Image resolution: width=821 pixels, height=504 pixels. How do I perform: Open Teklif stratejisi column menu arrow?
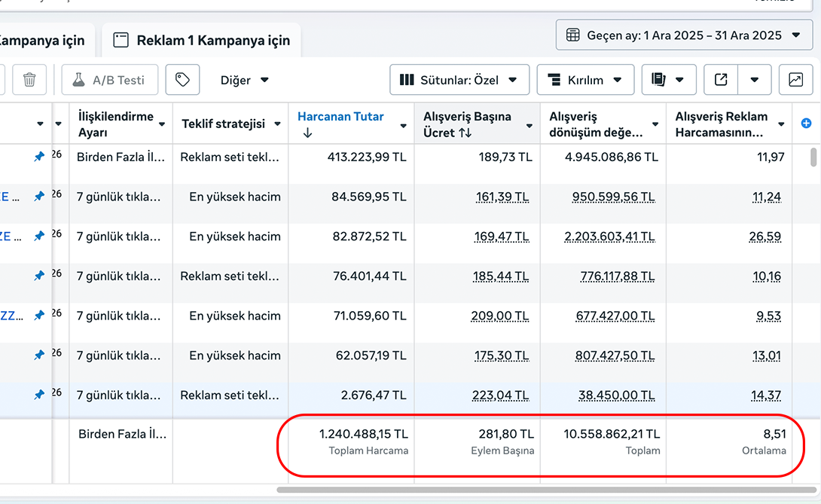coord(278,124)
